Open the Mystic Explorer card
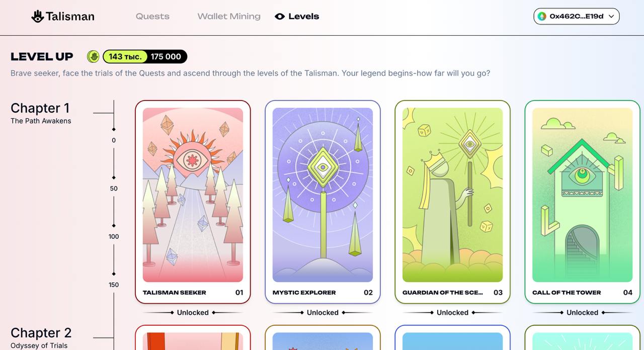Image resolution: width=644 pixels, height=350 pixels. [323, 202]
